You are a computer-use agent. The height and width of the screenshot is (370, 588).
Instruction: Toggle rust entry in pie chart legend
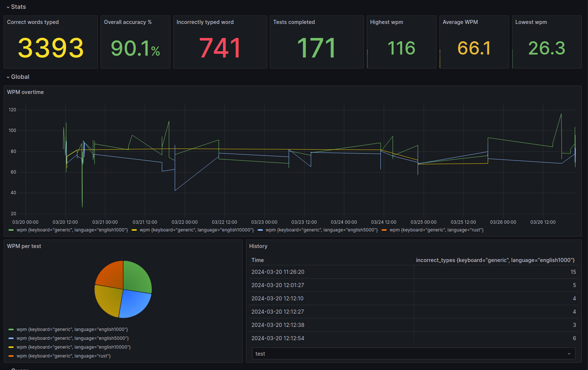(x=63, y=356)
